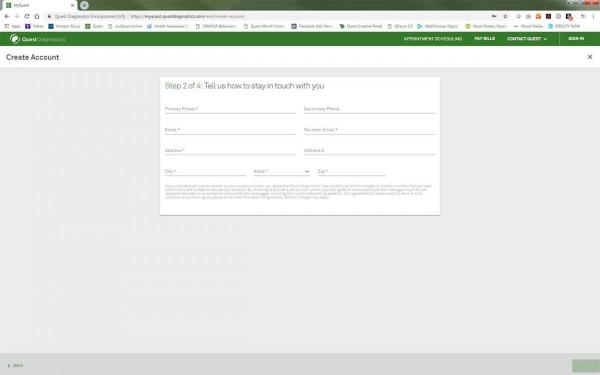This screenshot has height=375, width=600.
Task: Expand the Contact Quest dropdown
Action: pyautogui.click(x=527, y=39)
